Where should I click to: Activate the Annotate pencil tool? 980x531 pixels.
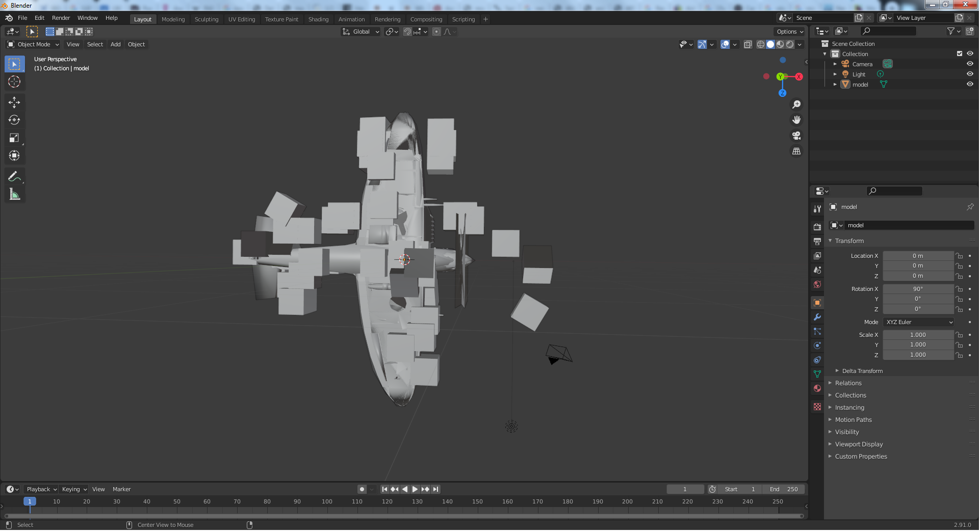pyautogui.click(x=14, y=177)
